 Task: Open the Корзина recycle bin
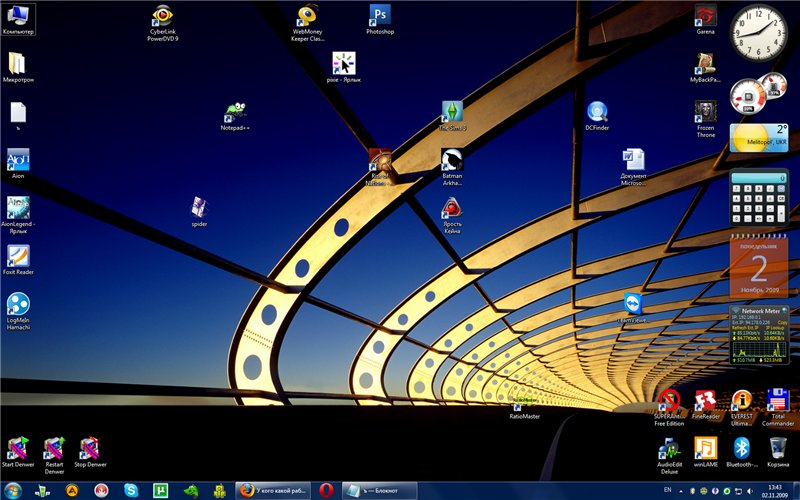coord(777,448)
